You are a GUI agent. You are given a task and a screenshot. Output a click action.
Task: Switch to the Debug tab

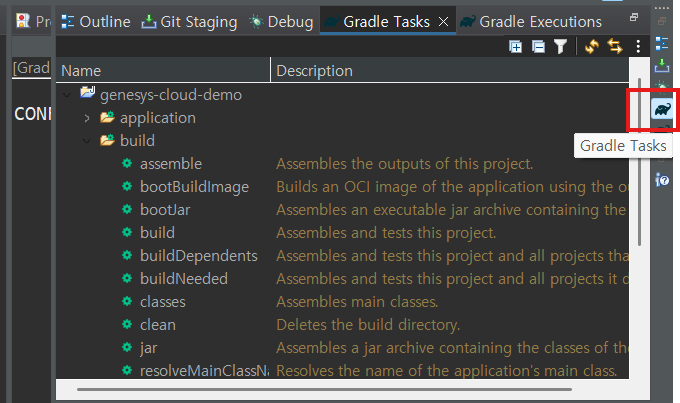pos(281,21)
